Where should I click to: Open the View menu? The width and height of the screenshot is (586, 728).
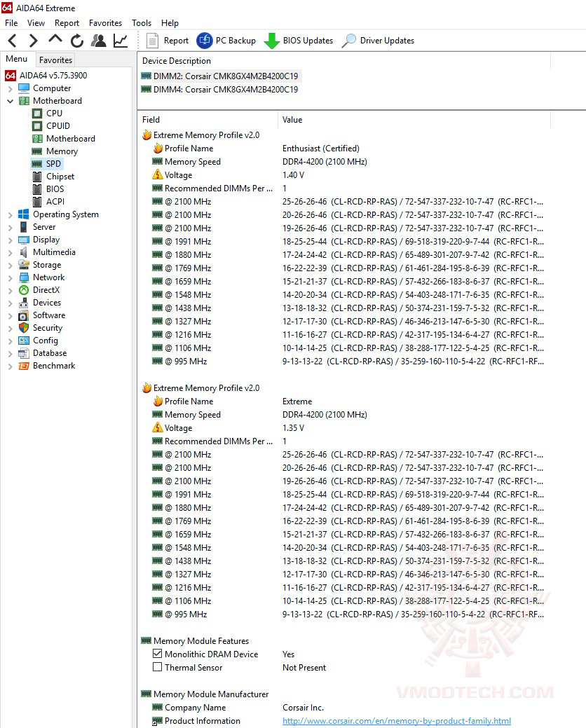click(x=36, y=22)
